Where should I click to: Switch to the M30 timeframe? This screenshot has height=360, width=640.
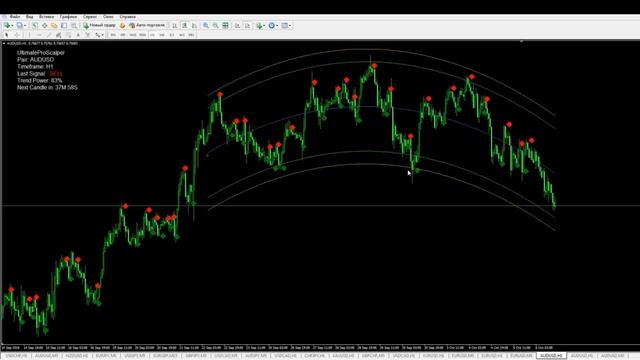(142, 35)
